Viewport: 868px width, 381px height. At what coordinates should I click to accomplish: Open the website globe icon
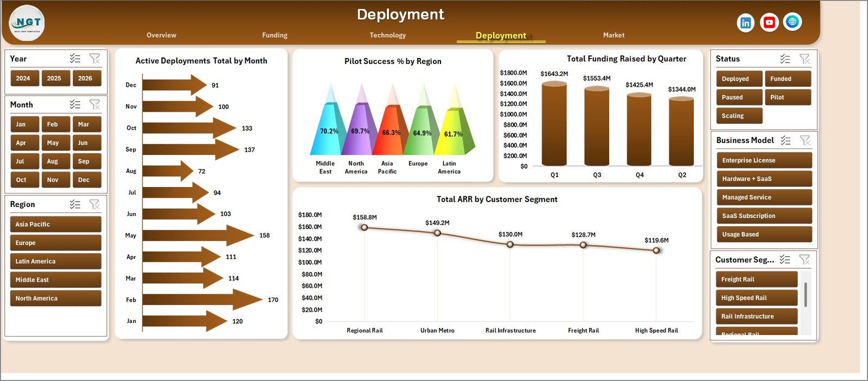tap(793, 22)
